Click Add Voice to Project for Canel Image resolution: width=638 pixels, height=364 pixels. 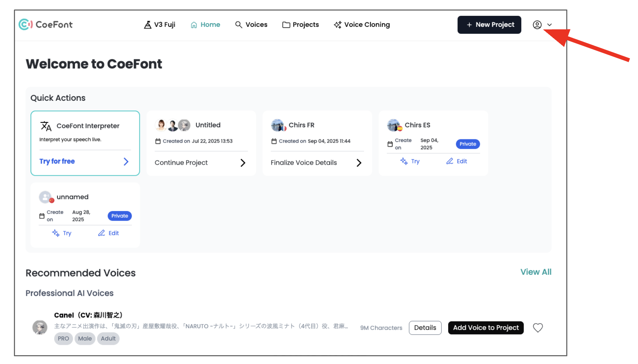coord(486,328)
